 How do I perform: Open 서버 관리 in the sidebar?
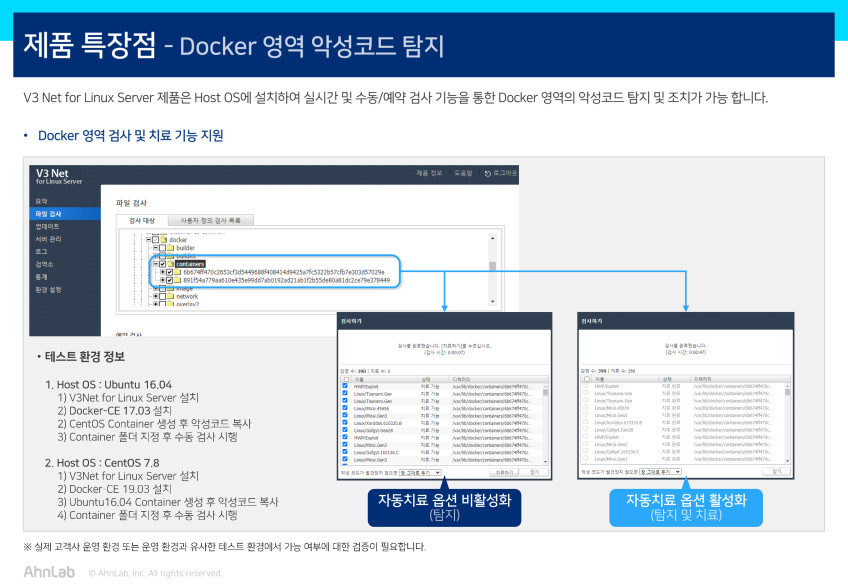(x=49, y=239)
